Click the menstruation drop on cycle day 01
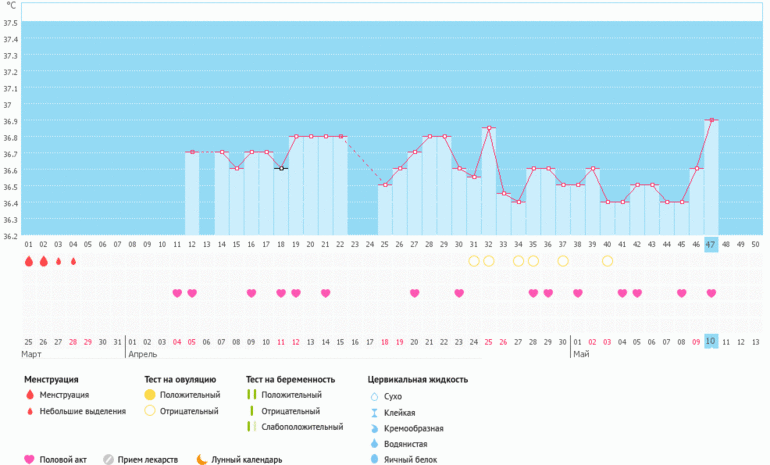 29,261
